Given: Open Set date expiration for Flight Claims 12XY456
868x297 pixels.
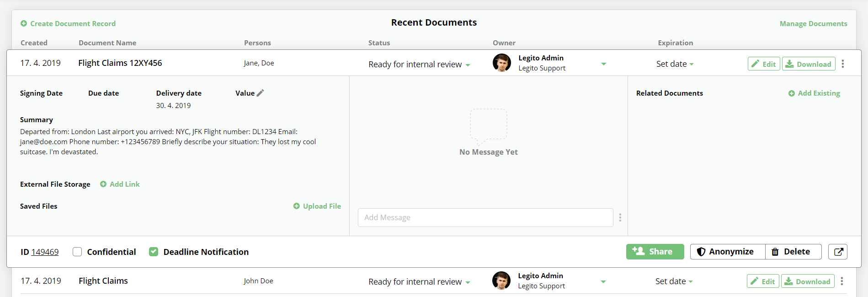Looking at the screenshot, I should pos(675,64).
